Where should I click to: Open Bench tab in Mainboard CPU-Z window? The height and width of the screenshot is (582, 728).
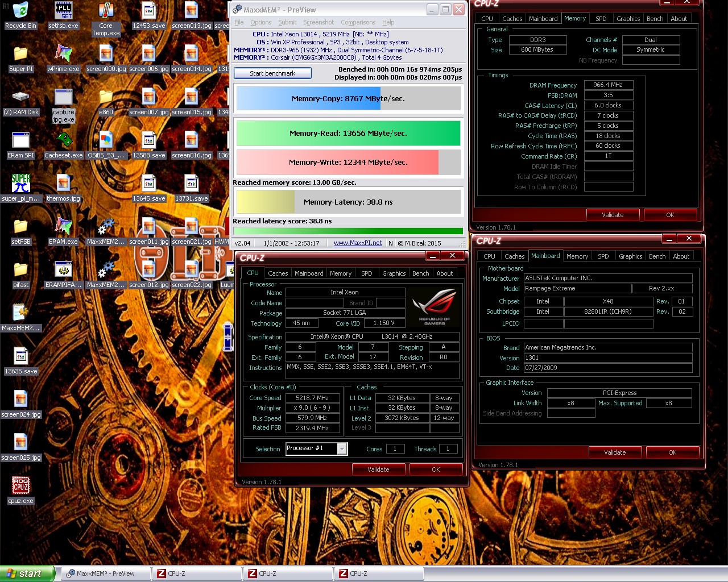click(x=657, y=256)
